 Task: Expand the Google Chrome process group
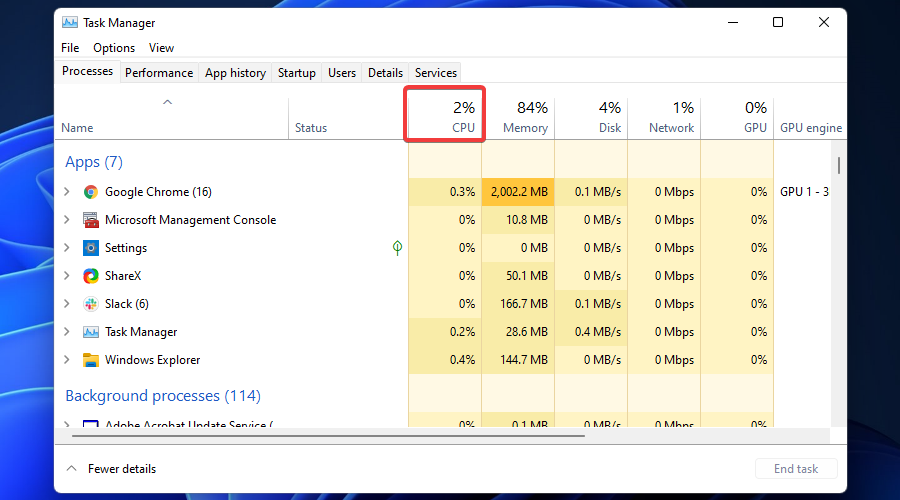[x=67, y=192]
